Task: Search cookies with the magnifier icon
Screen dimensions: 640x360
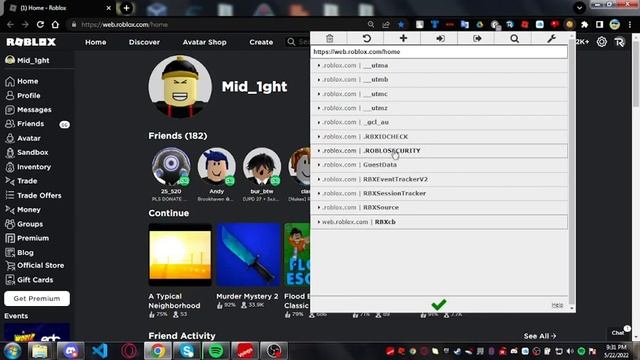Action: [x=514, y=38]
